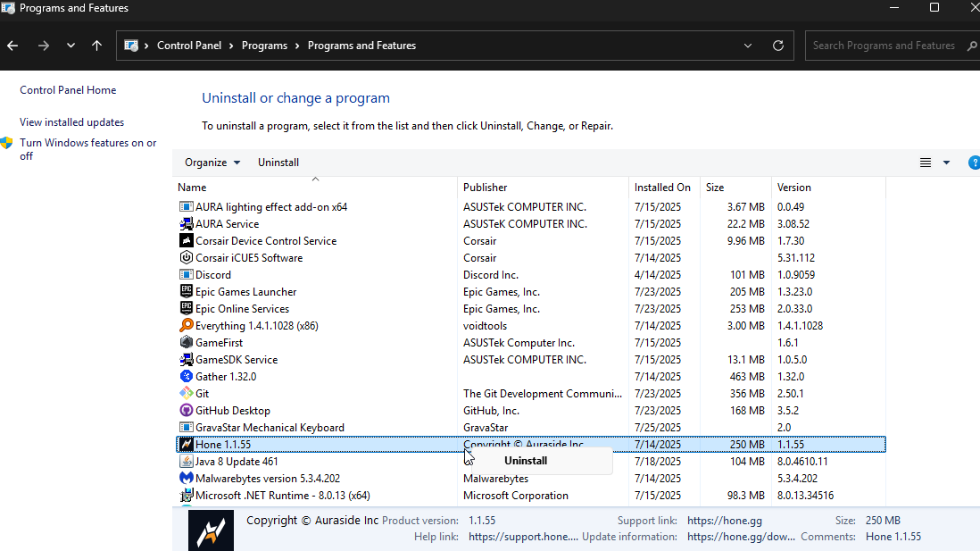Open the Control Panel Home link

[68, 90]
